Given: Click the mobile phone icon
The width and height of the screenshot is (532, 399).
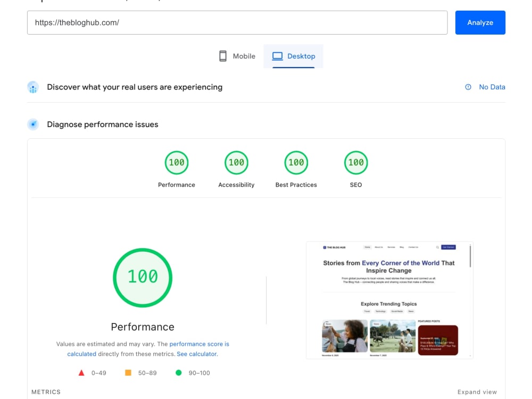Looking at the screenshot, I should (223, 56).
